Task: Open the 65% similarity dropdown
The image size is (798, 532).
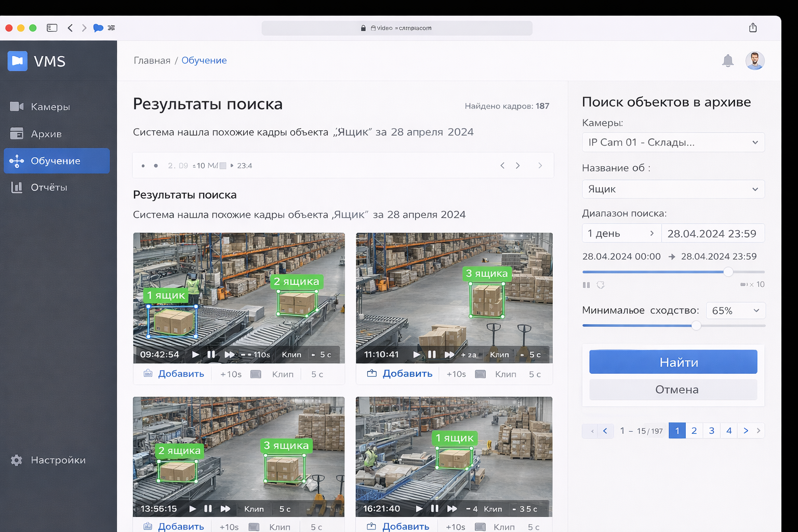Action: coord(735,311)
